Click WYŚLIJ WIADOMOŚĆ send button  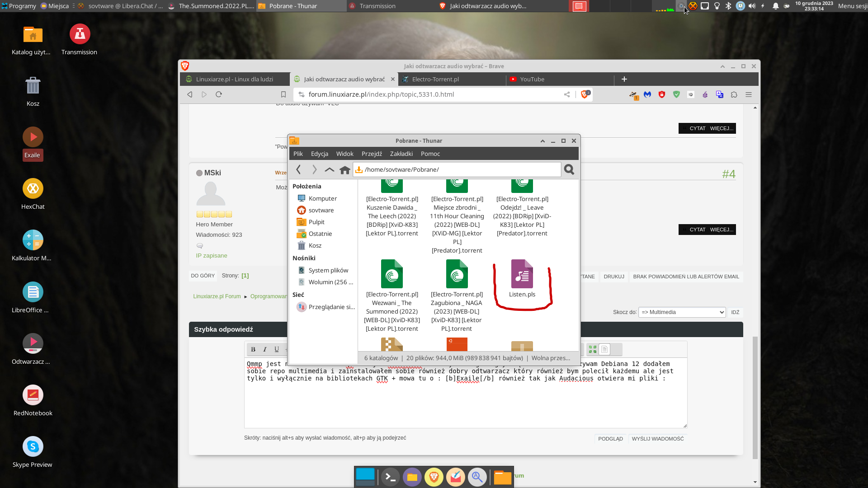point(658,439)
